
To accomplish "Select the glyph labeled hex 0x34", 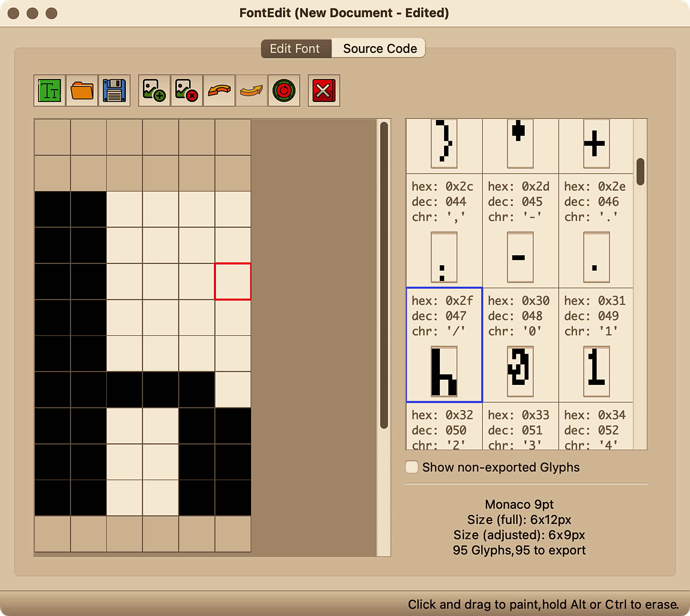I will pyautogui.click(x=596, y=426).
